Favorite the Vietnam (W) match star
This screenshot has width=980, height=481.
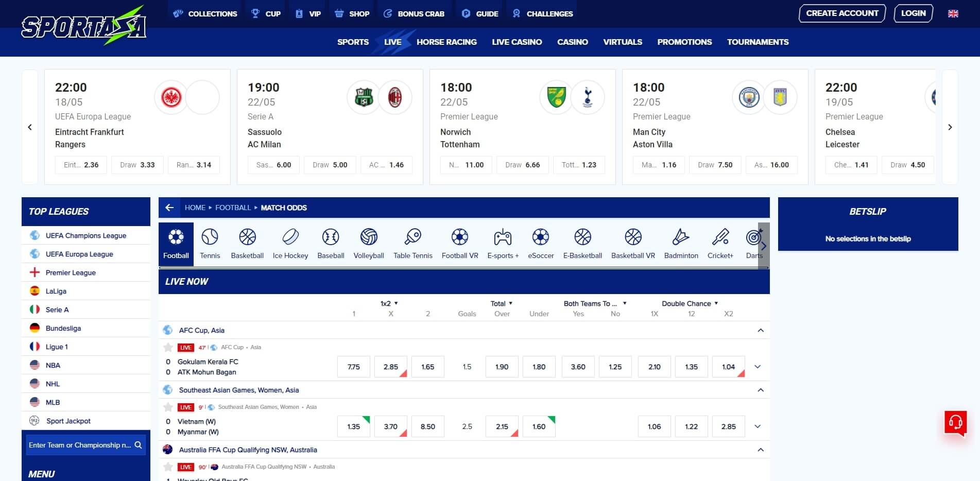(x=168, y=407)
